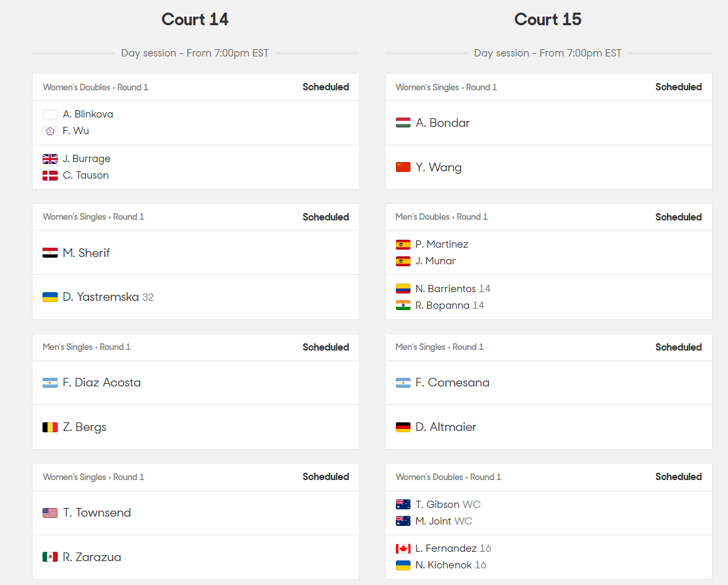Click the Canada flag next to L. Fernandez
728x585 pixels.
coord(403,548)
